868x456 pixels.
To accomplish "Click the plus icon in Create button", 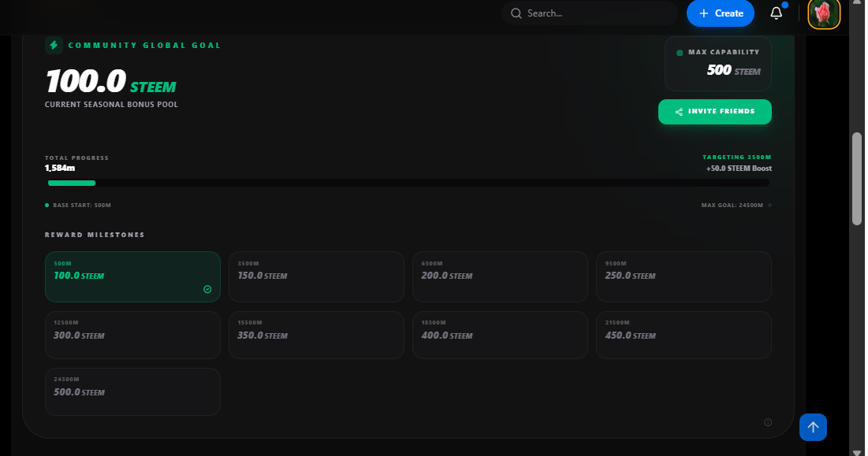I will 703,13.
